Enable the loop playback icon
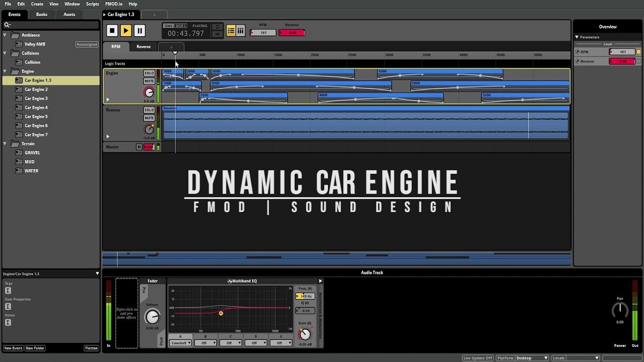This screenshot has height=362, width=644. [217, 27]
